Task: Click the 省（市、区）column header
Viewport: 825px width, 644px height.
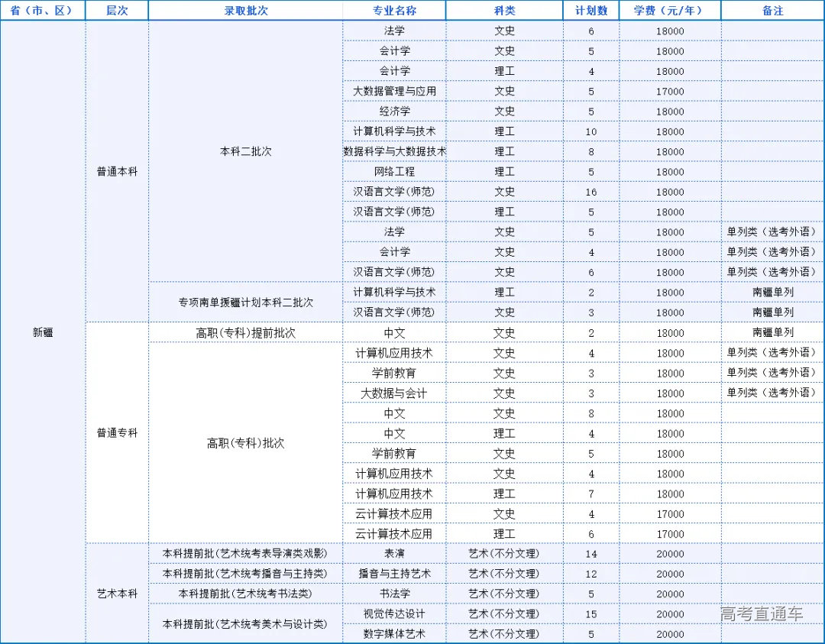Action: coord(42,10)
